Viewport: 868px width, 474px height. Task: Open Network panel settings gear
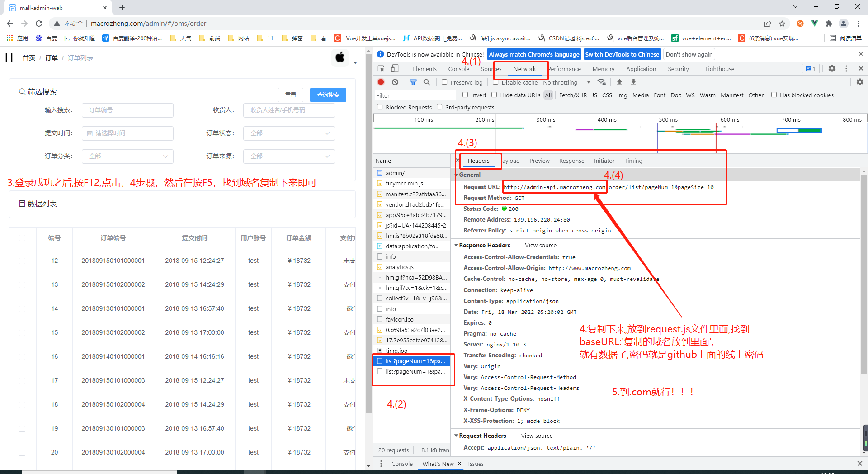pyautogui.click(x=860, y=82)
